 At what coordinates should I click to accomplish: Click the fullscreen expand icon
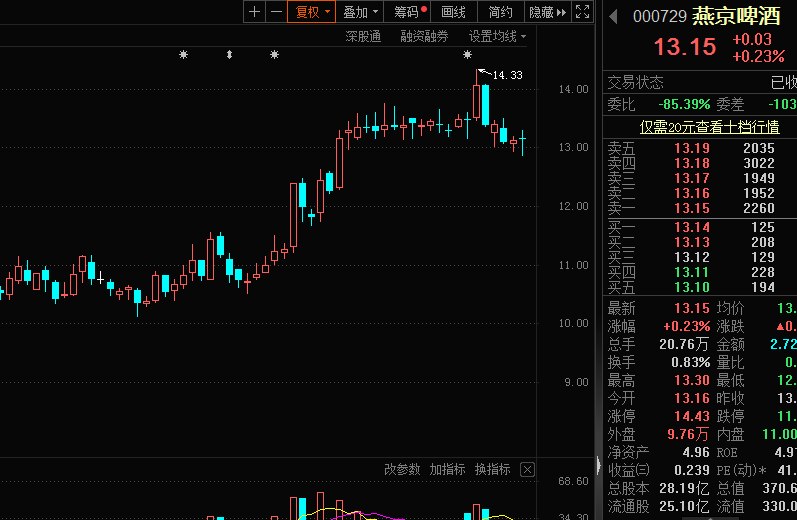[583, 12]
